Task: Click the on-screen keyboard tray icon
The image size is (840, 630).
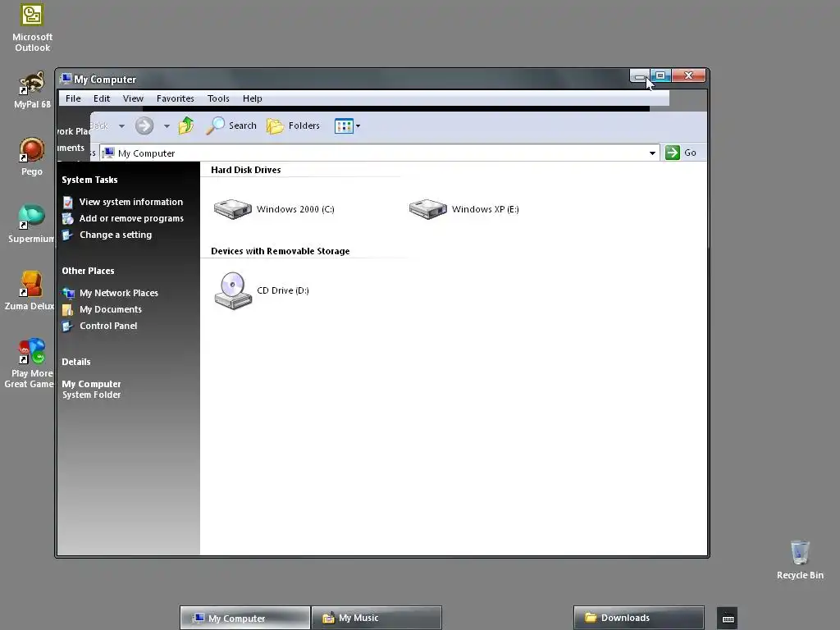Action: pyautogui.click(x=728, y=619)
